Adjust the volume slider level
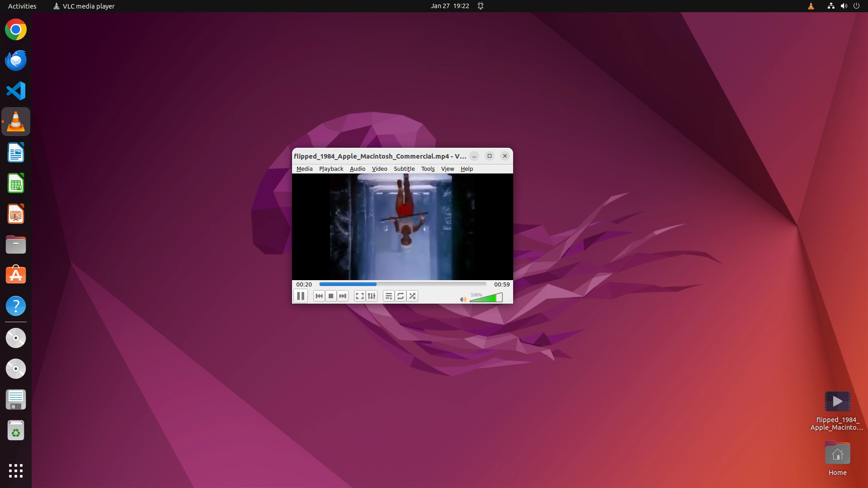The image size is (868, 488). coord(486,297)
